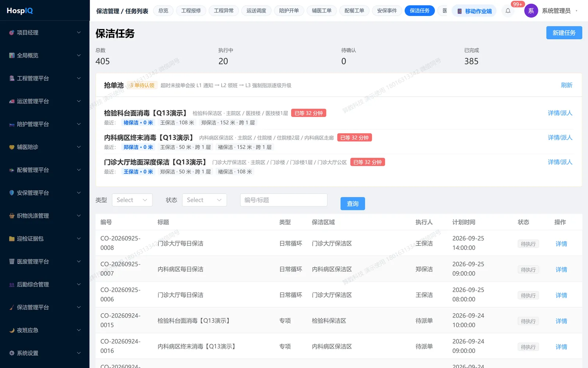
Task: Click the HospIQ logo
Action: (x=20, y=10)
